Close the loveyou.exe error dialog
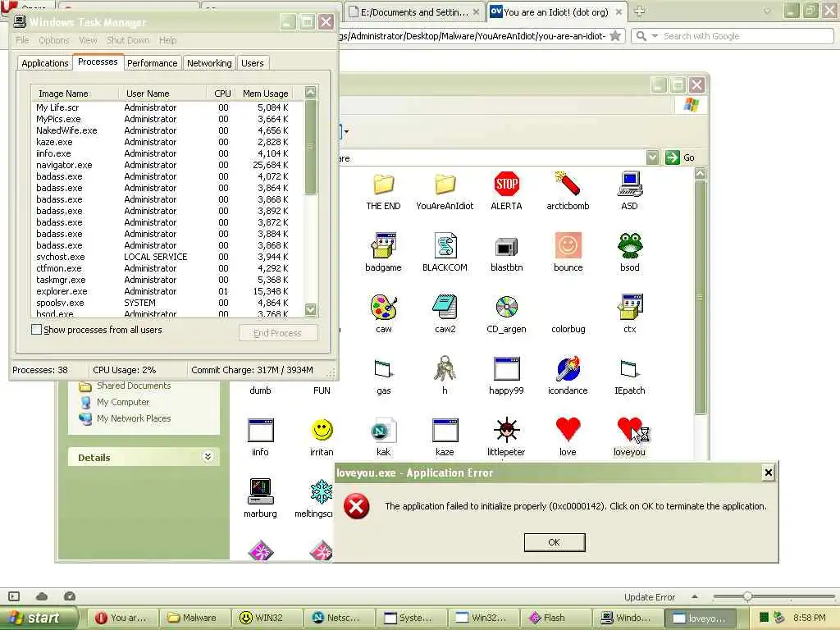Image resolution: width=840 pixels, height=630 pixels. click(x=768, y=472)
